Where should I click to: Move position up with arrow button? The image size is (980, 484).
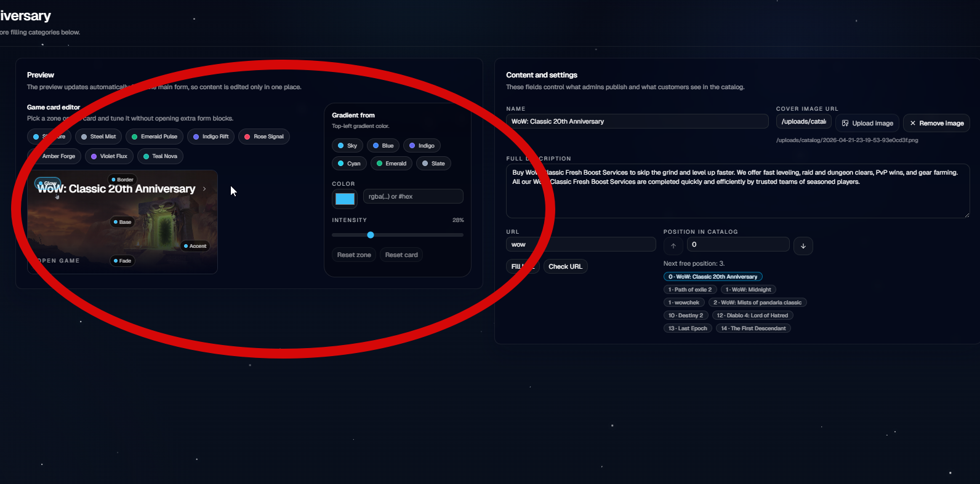[x=673, y=246]
